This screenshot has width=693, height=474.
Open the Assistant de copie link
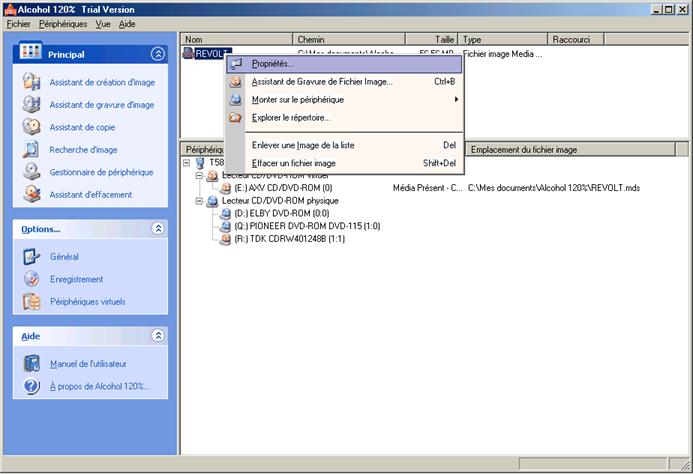[x=82, y=127]
